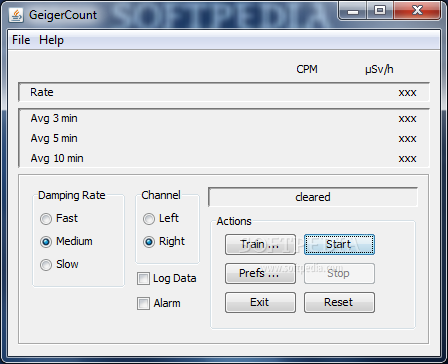Start the Geiger counting
The height and width of the screenshot is (364, 448).
click(x=339, y=244)
